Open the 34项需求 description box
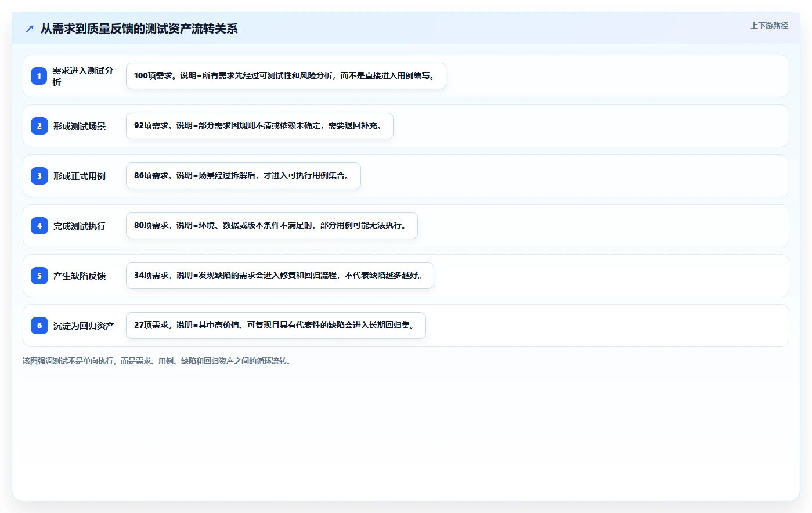The image size is (812, 513). coord(280,276)
